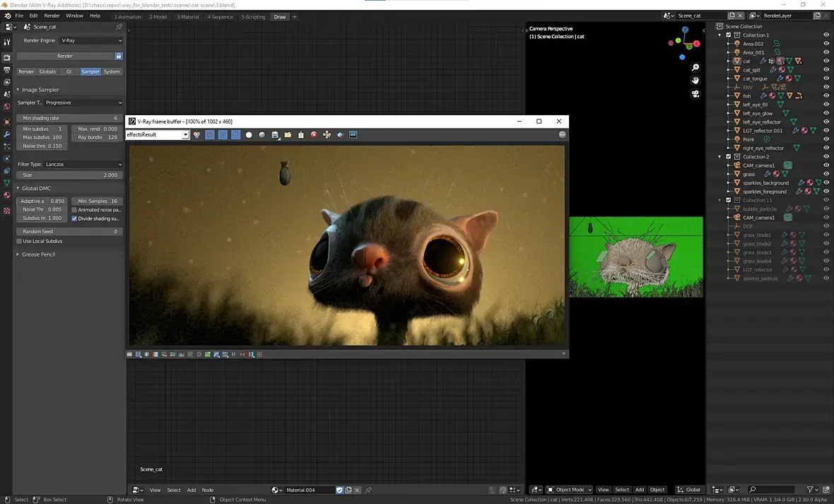
Task: Open the Window menu
Action: point(74,16)
